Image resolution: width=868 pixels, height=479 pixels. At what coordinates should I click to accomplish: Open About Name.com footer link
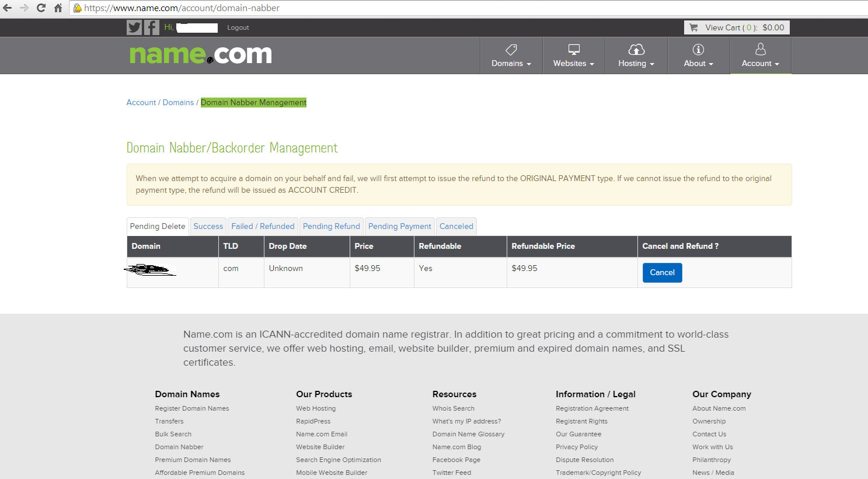coord(719,408)
